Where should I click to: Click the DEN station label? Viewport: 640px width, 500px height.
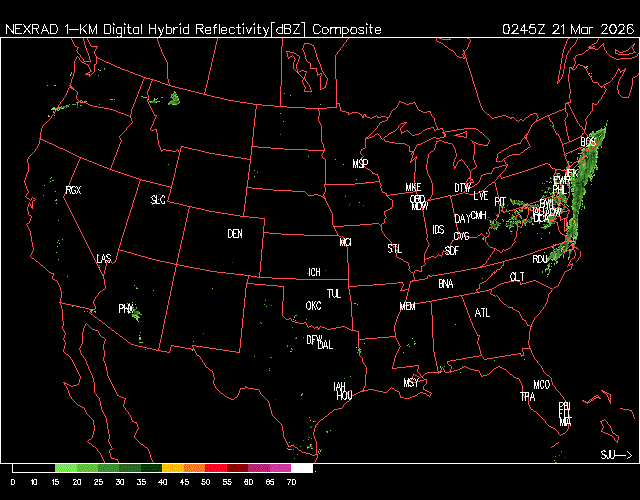[235, 234]
